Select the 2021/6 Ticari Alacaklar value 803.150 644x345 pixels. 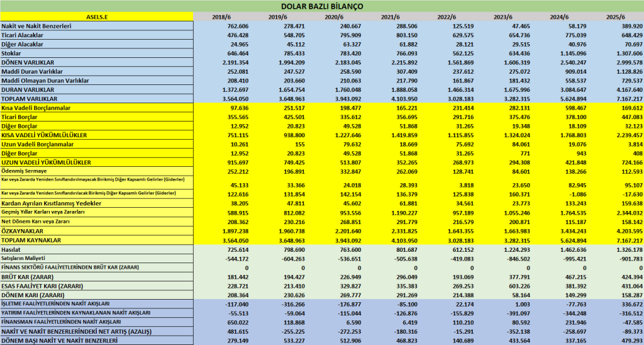tap(407, 35)
